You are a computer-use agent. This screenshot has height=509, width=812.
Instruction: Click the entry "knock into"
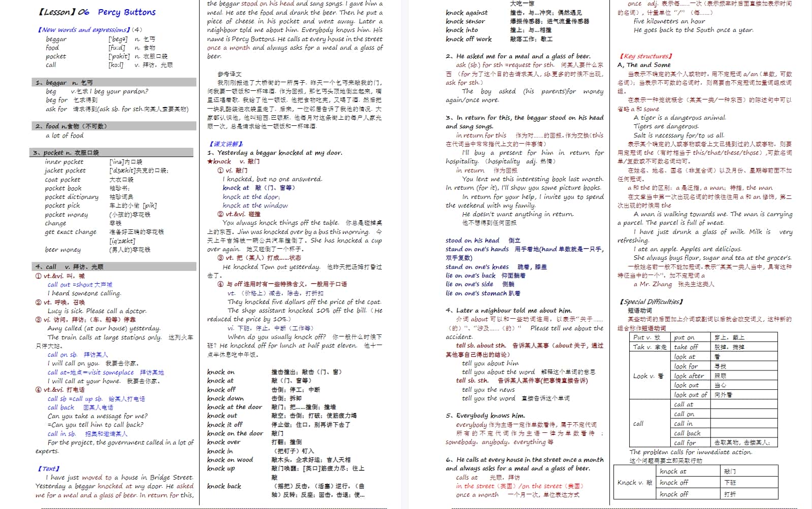click(462, 30)
